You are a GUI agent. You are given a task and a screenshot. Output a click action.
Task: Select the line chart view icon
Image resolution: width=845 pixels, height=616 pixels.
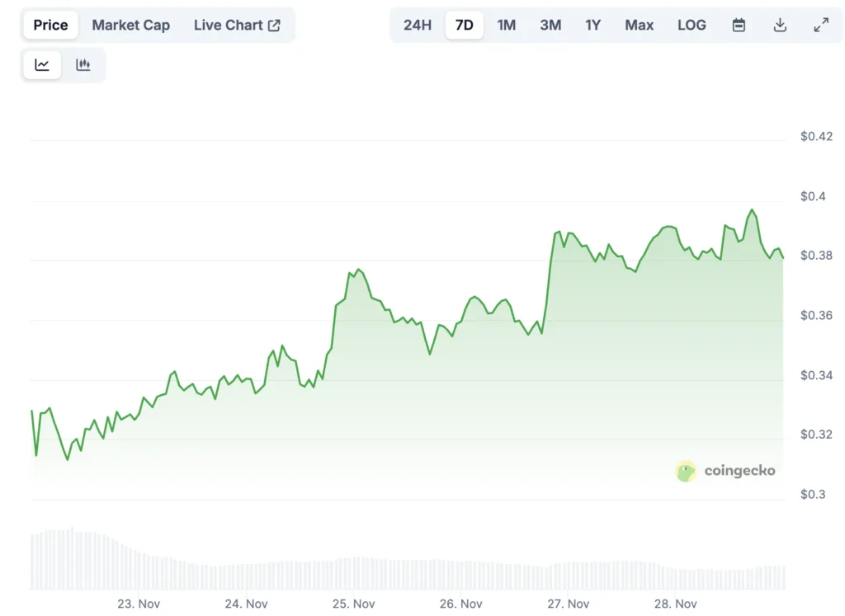coord(42,64)
